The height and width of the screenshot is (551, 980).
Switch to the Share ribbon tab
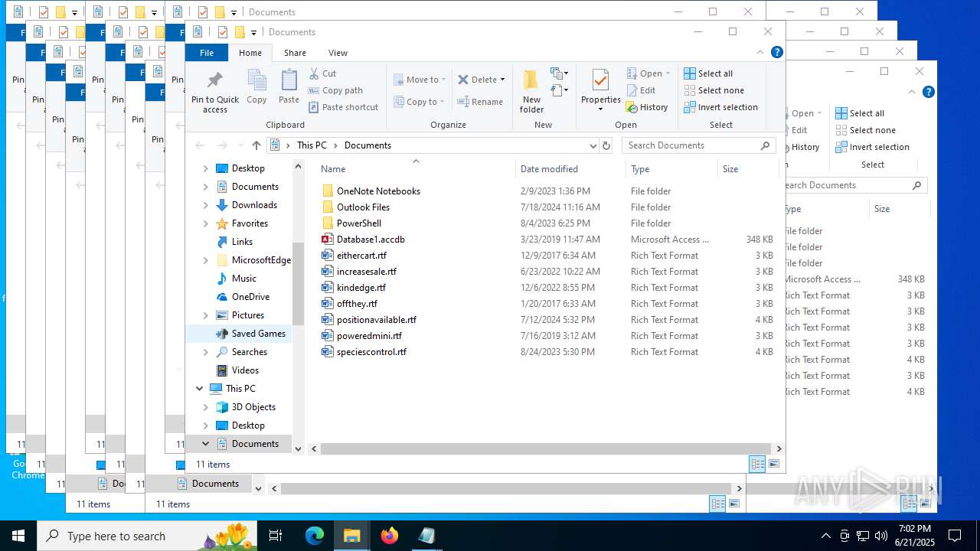(295, 53)
